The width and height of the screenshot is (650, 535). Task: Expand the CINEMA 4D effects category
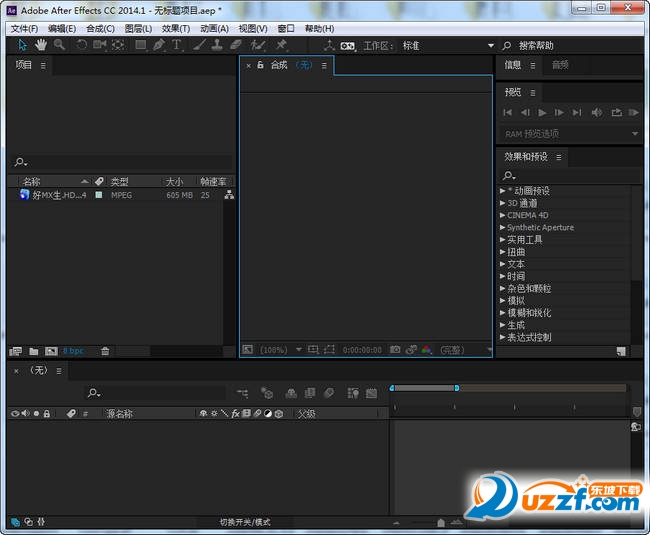click(502, 215)
